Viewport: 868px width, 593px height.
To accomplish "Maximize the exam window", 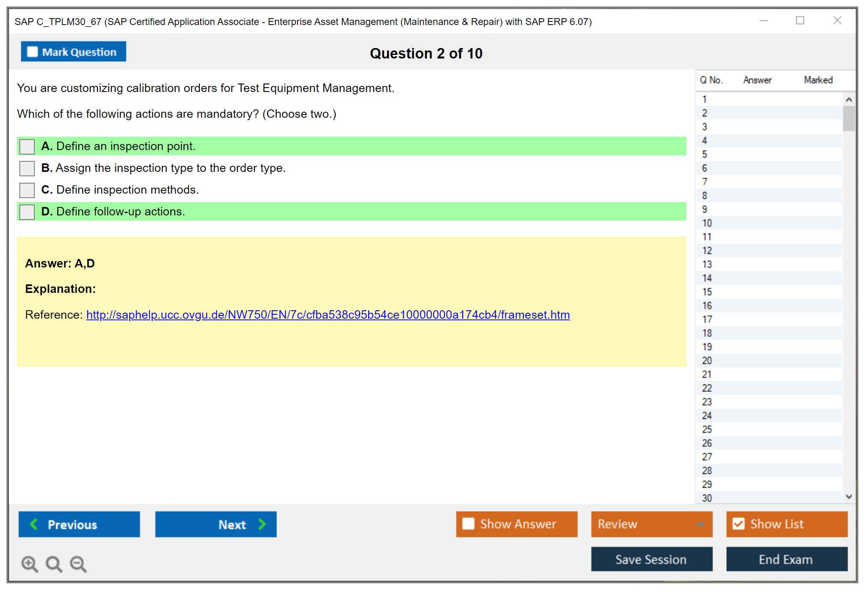I will [800, 21].
